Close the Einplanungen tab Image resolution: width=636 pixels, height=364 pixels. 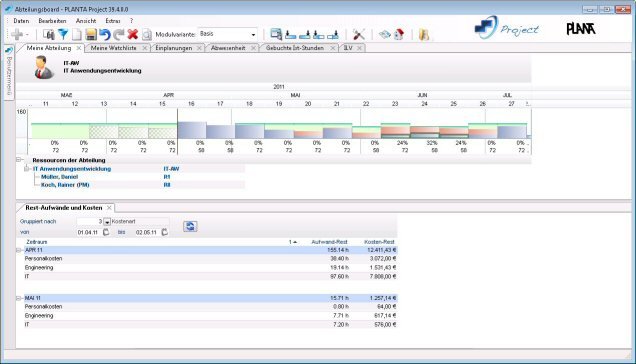coord(199,48)
